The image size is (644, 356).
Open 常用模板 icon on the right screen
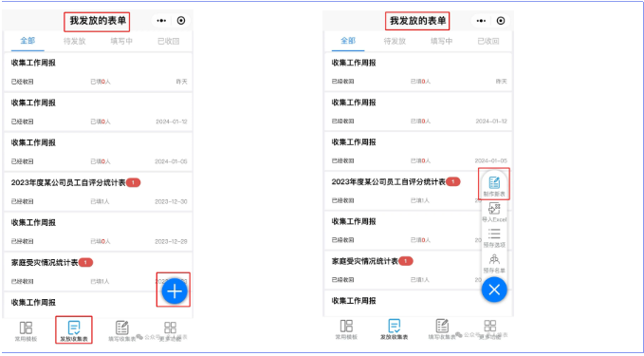pos(346,326)
